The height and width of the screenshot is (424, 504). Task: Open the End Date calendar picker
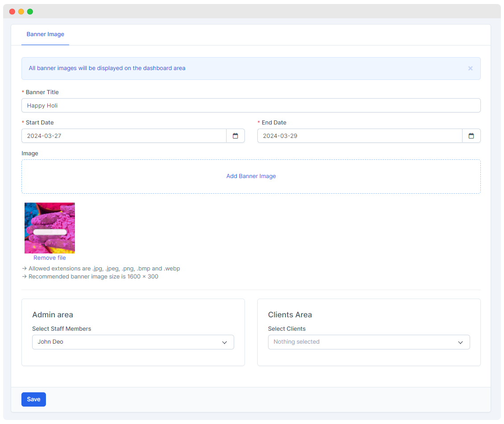[x=471, y=136]
